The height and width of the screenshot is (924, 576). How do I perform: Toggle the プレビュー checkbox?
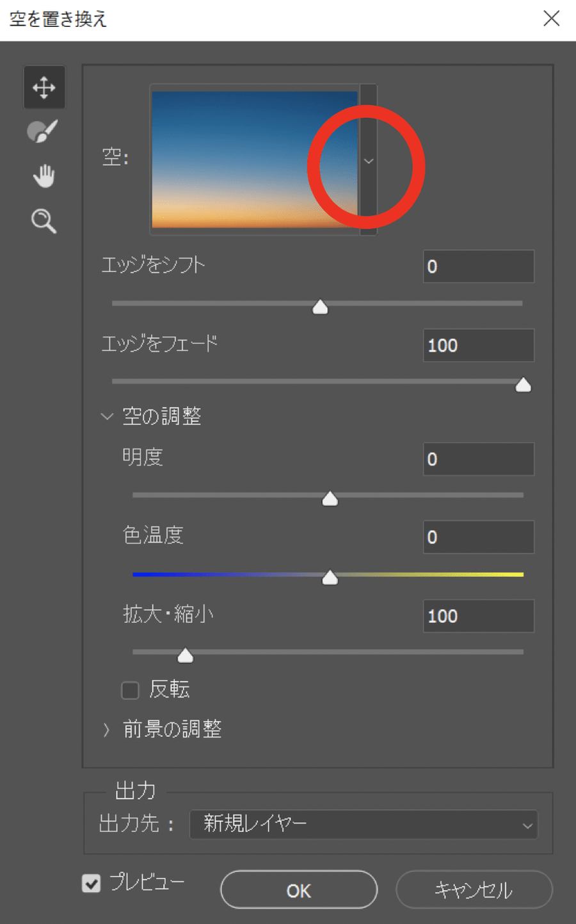(x=92, y=884)
